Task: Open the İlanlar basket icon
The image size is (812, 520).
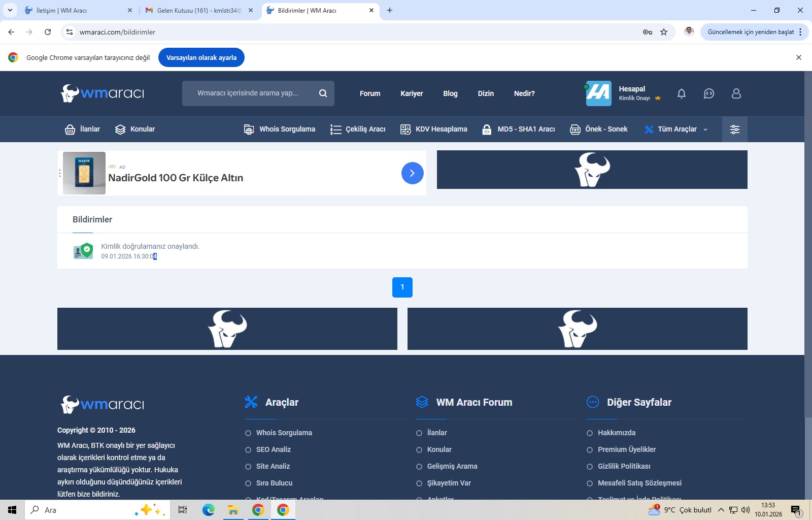Action: coord(70,129)
